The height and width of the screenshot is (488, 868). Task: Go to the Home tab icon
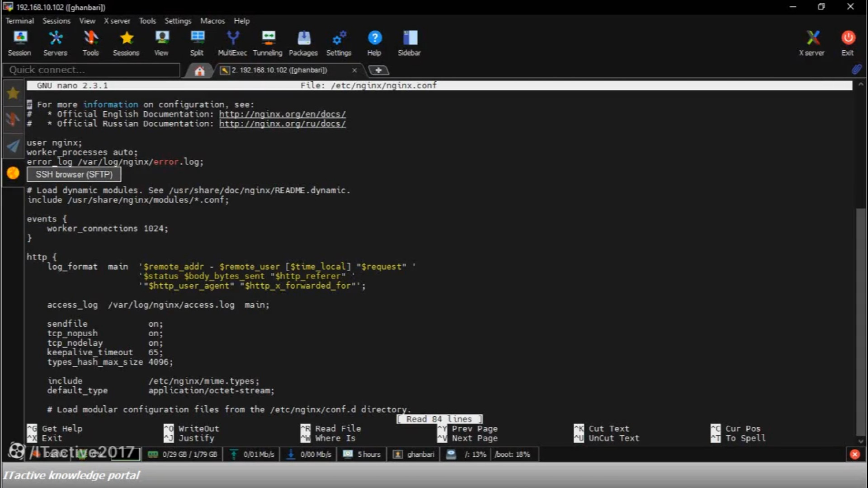coord(199,70)
